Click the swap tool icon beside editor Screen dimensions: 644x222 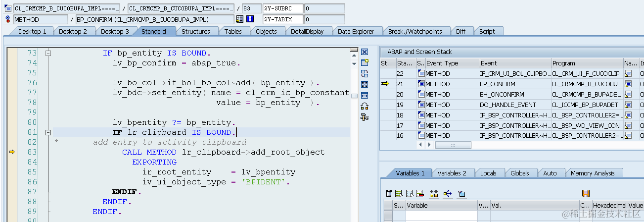pos(365,73)
